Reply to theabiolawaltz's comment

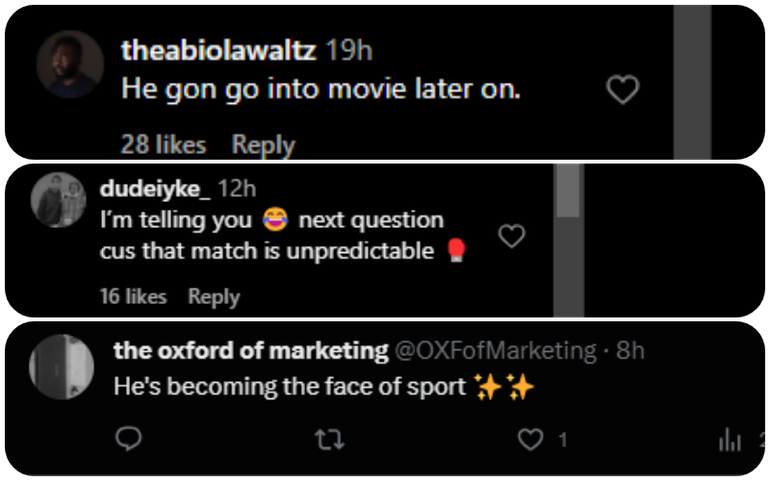coord(263,145)
